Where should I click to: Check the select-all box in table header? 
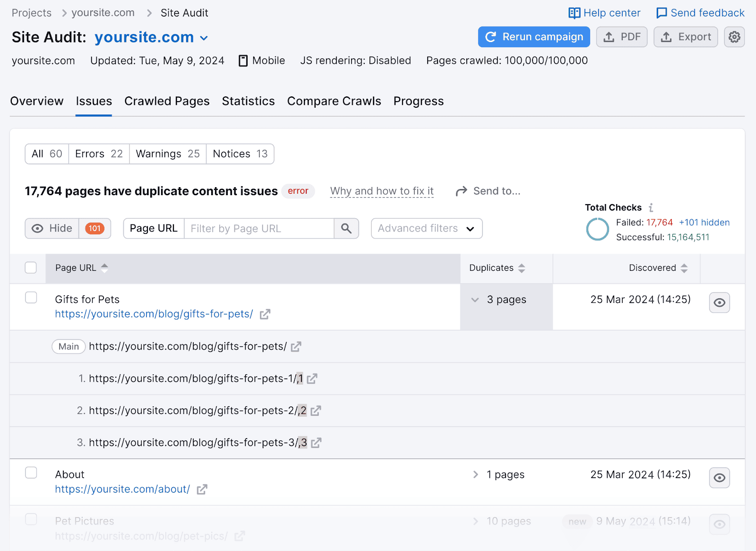point(31,267)
